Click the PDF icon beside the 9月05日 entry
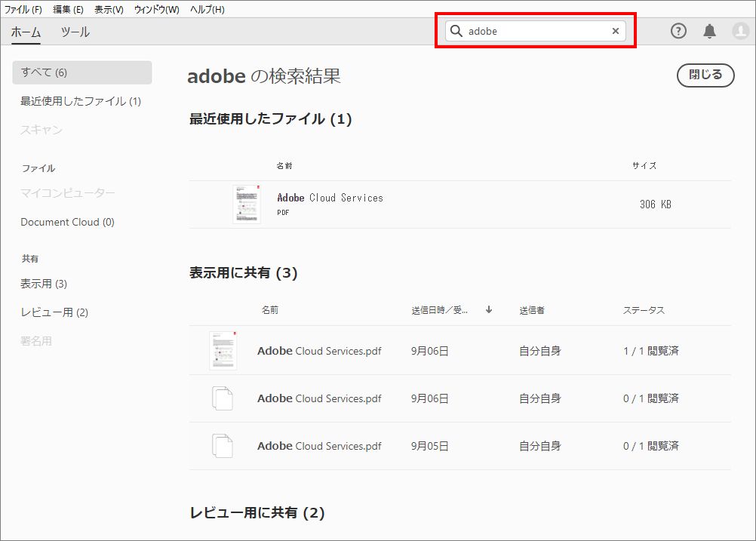This screenshot has width=756, height=541. tap(223, 445)
